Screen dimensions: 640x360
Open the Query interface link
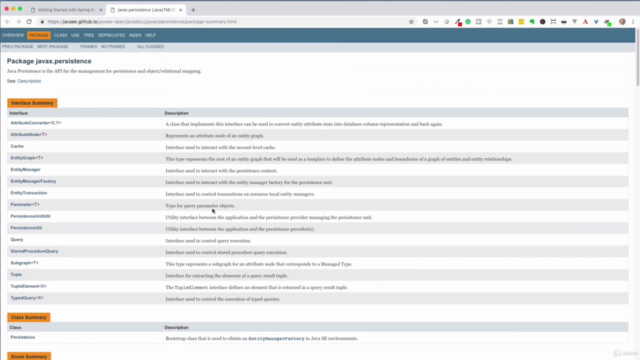click(17, 240)
